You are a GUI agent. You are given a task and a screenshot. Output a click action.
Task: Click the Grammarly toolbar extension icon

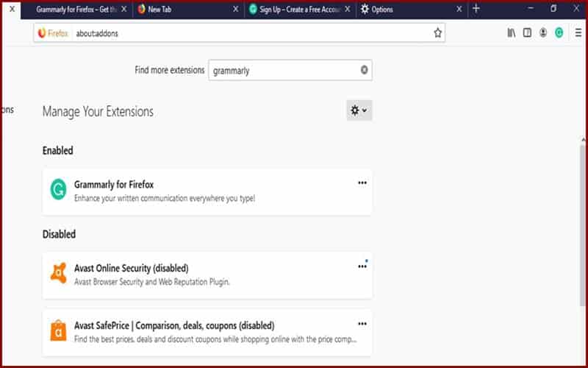pyautogui.click(x=559, y=33)
